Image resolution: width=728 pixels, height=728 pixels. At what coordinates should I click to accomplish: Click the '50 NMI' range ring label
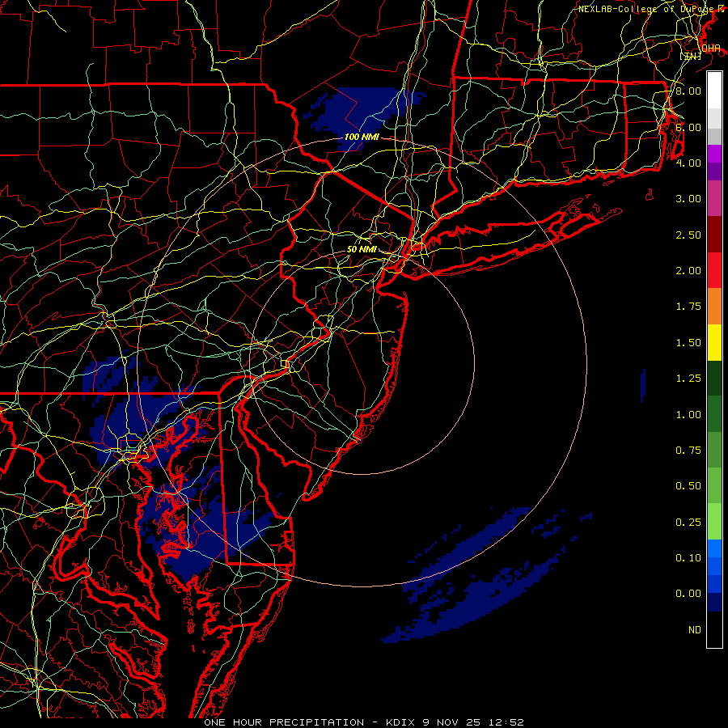click(362, 249)
